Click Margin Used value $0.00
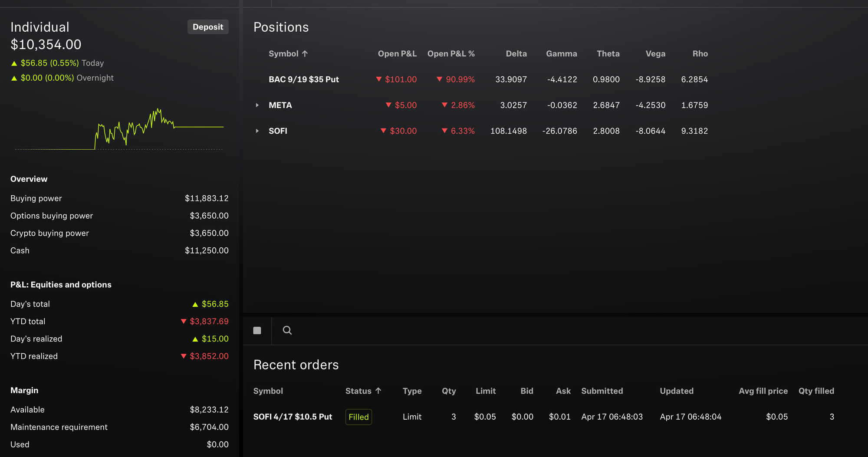Image resolution: width=868 pixels, height=457 pixels. (217, 444)
